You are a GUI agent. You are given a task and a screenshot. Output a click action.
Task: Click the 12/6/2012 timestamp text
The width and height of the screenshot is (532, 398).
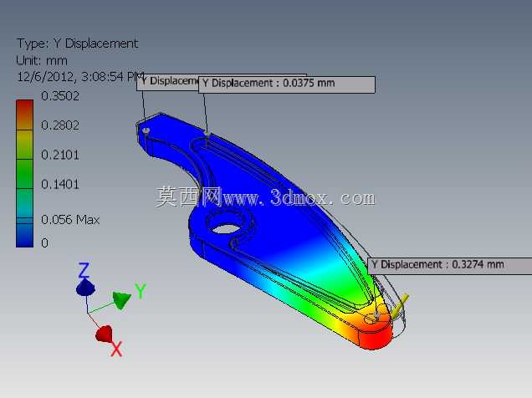81,77
